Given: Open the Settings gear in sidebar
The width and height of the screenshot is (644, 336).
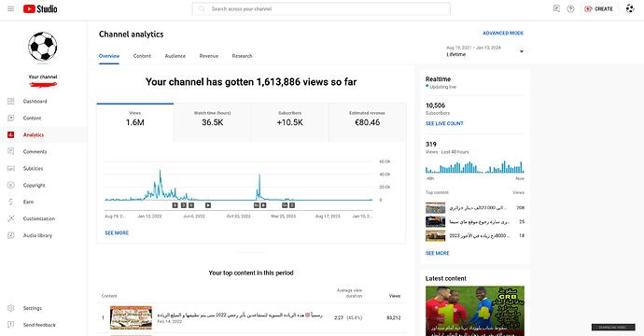Looking at the screenshot, I should [x=11, y=308].
